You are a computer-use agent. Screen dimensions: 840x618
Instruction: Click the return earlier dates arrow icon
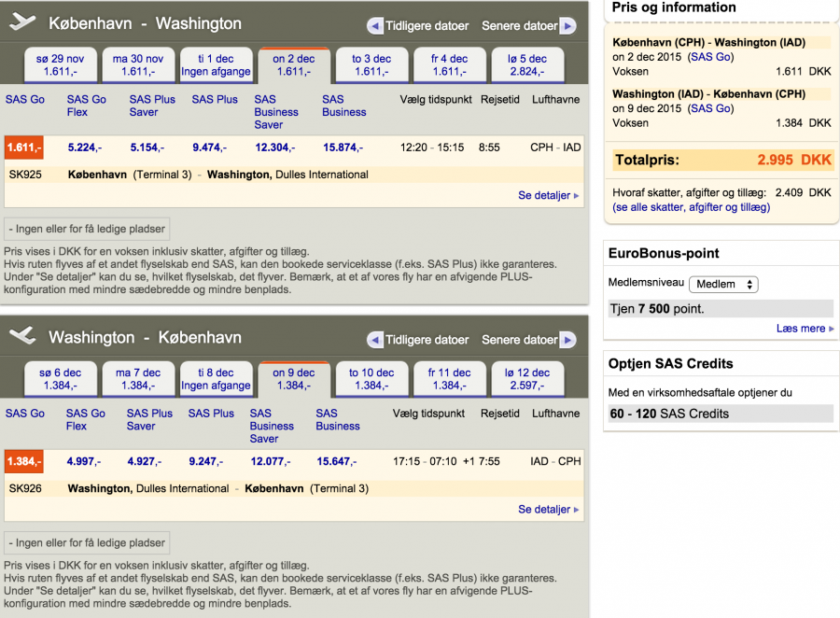click(375, 340)
